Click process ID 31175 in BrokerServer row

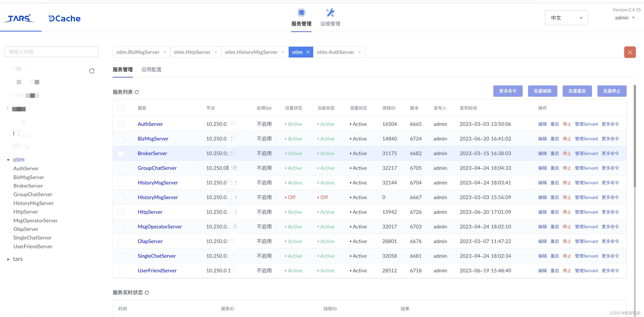click(x=389, y=153)
